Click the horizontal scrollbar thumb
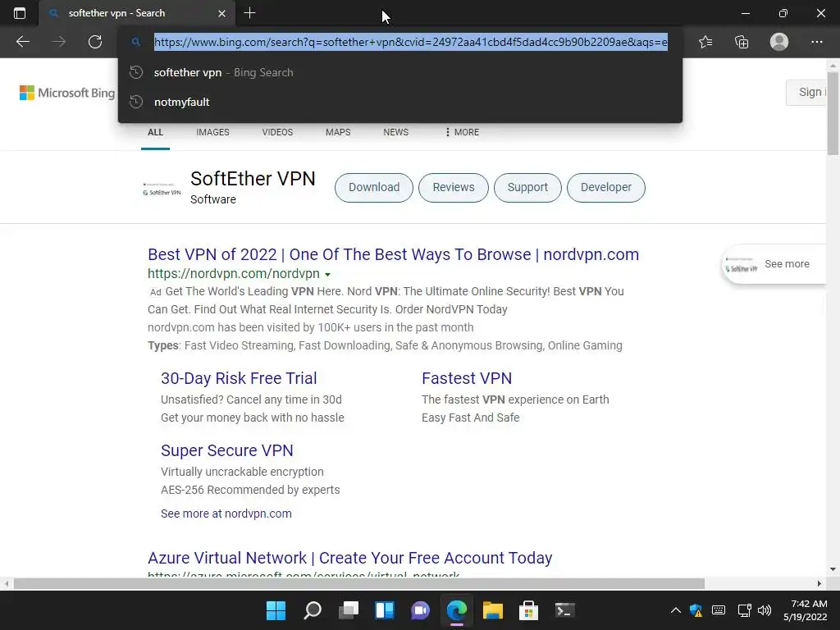The height and width of the screenshot is (630, 840). pyautogui.click(x=359, y=583)
